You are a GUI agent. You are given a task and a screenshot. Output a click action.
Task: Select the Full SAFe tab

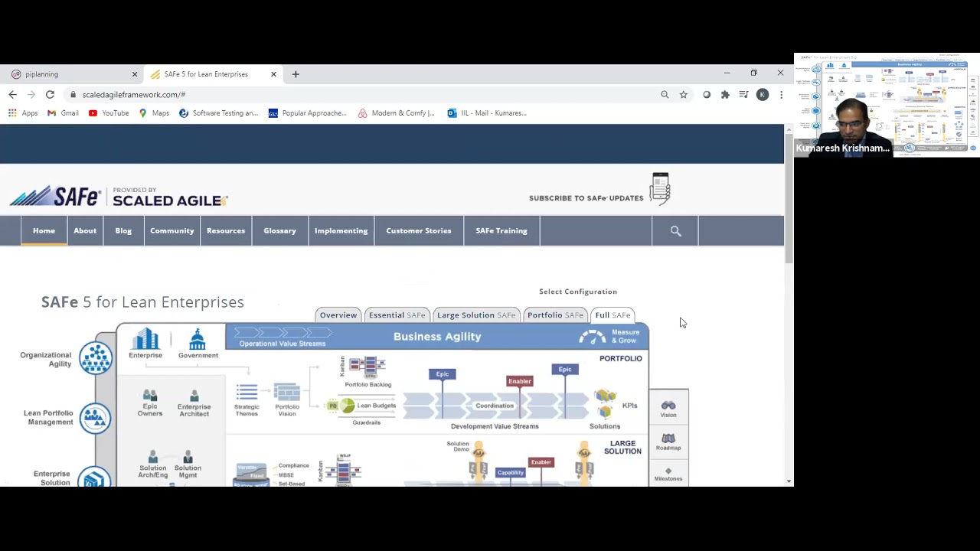point(612,315)
